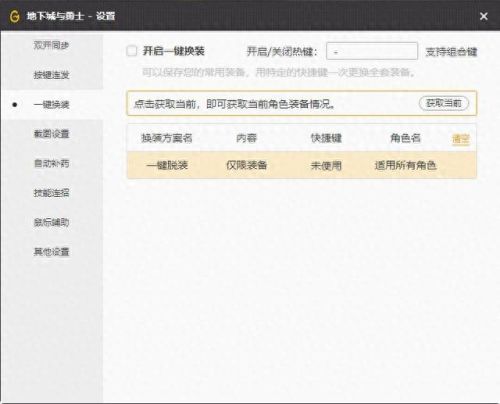This screenshot has width=500, height=404.
Task: Focus the 开启/关闭热键 hotkey input field
Action: 372,51
